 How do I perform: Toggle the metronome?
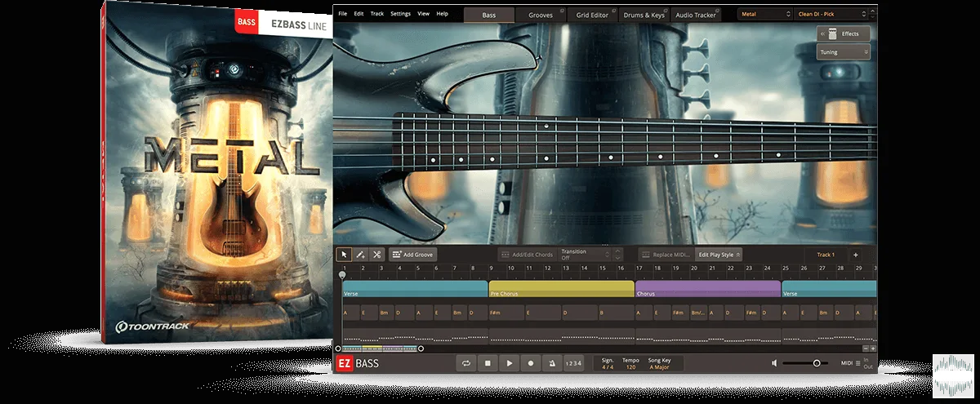pyautogui.click(x=551, y=363)
